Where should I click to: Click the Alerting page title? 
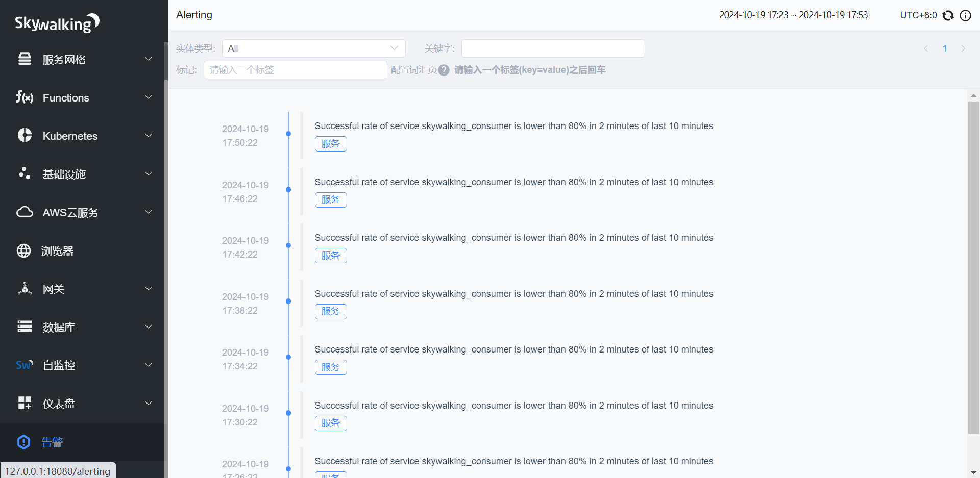click(194, 15)
